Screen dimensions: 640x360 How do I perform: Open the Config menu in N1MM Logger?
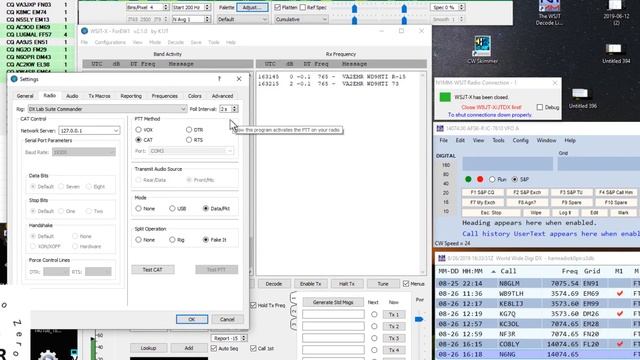[x=520, y=140]
